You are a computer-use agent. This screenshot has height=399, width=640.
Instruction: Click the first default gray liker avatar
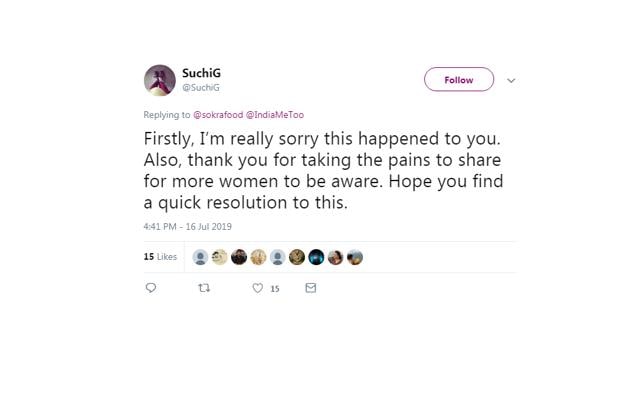coord(200,257)
